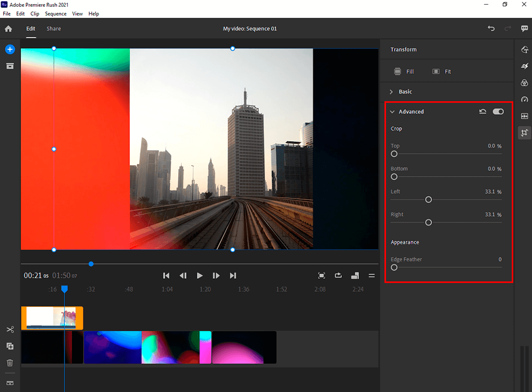Click the blue Add Media plus button

[x=10, y=49]
